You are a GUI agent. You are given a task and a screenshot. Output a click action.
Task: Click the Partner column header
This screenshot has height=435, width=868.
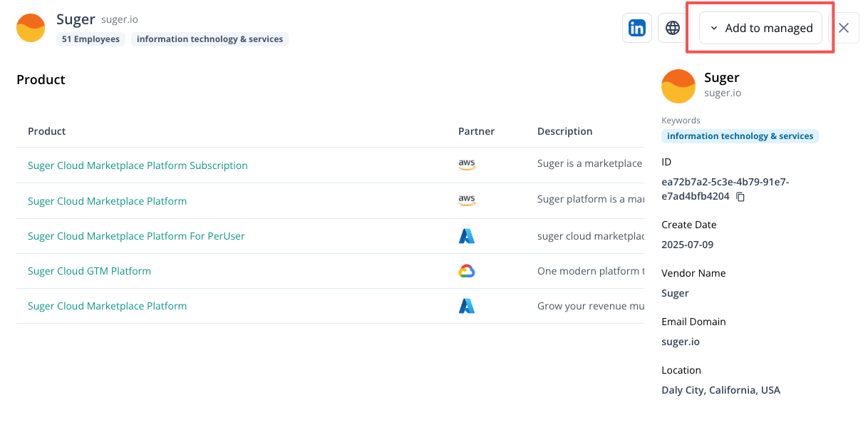coord(476,131)
